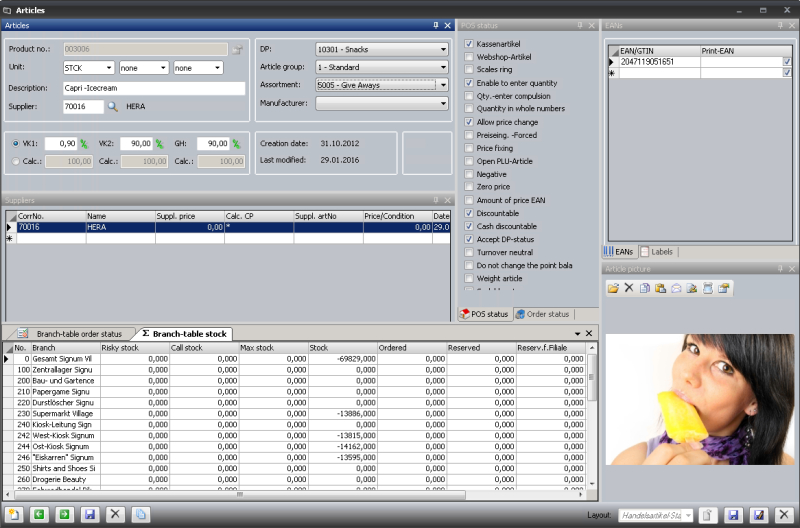Click the article picture thumbnail

(x=699, y=399)
